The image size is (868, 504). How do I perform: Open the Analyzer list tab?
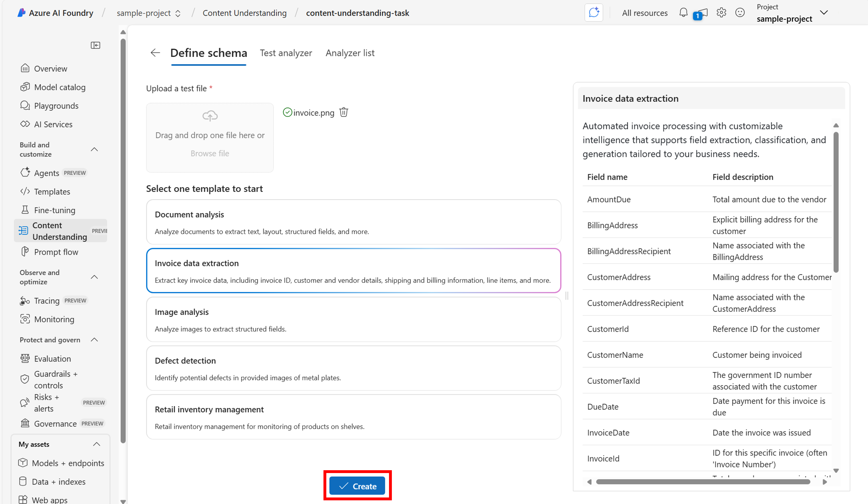(350, 53)
